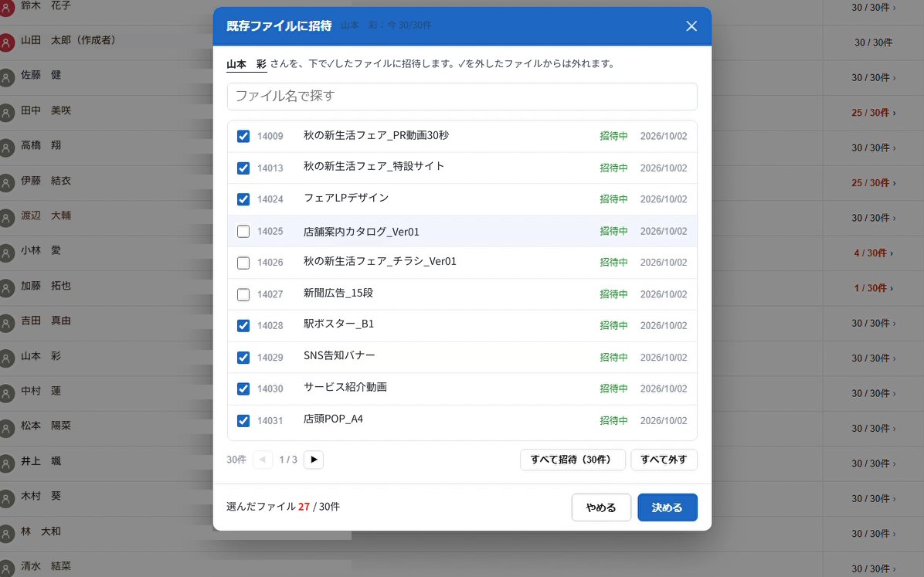The width and height of the screenshot is (924, 577).
Task: Go to previous page of file list
Action: click(x=263, y=459)
